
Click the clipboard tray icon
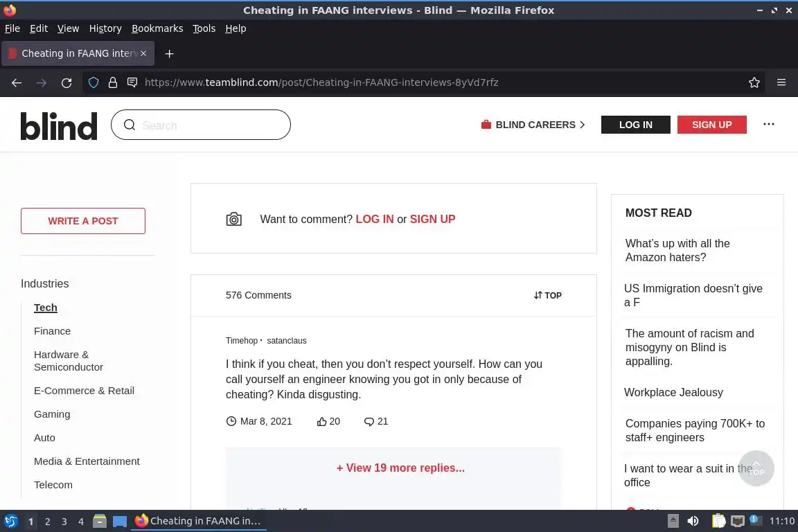pos(718,522)
